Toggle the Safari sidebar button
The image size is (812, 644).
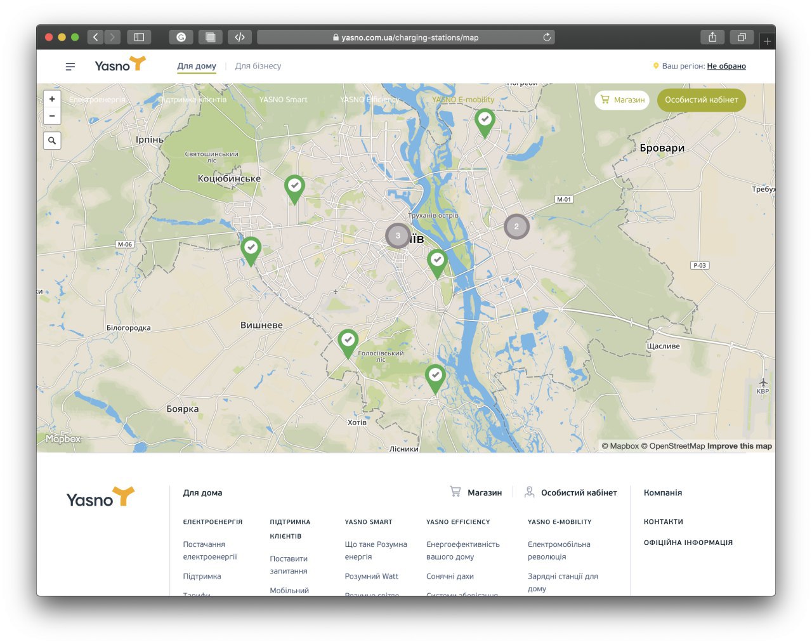(139, 37)
